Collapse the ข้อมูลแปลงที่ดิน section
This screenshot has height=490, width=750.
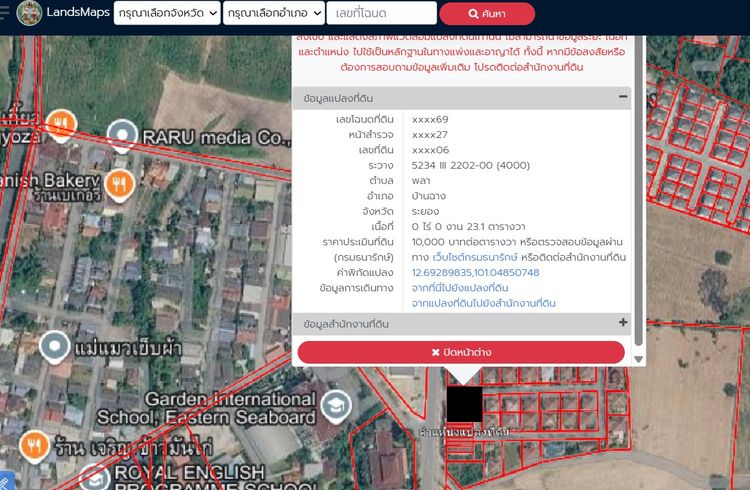(x=623, y=97)
